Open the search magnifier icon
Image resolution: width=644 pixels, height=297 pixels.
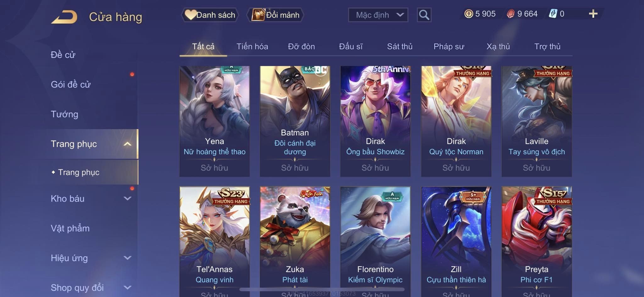click(x=424, y=15)
